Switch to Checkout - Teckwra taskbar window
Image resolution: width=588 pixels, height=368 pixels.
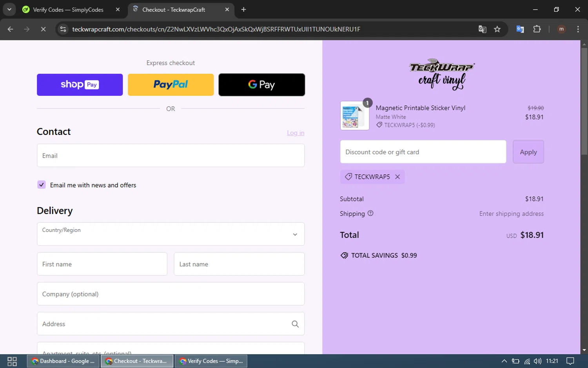click(137, 361)
